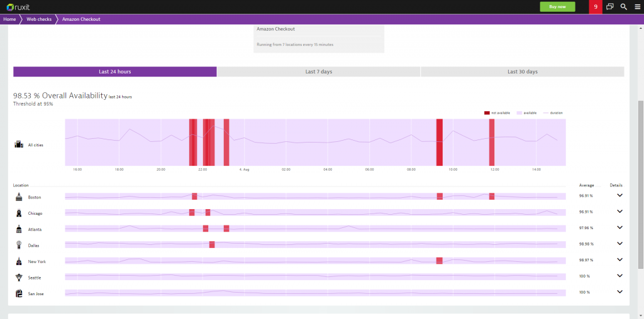Screen dimensions: 644x319
Task: Click the outage bar near 09:30 in All cities chart
Action: 440,143
